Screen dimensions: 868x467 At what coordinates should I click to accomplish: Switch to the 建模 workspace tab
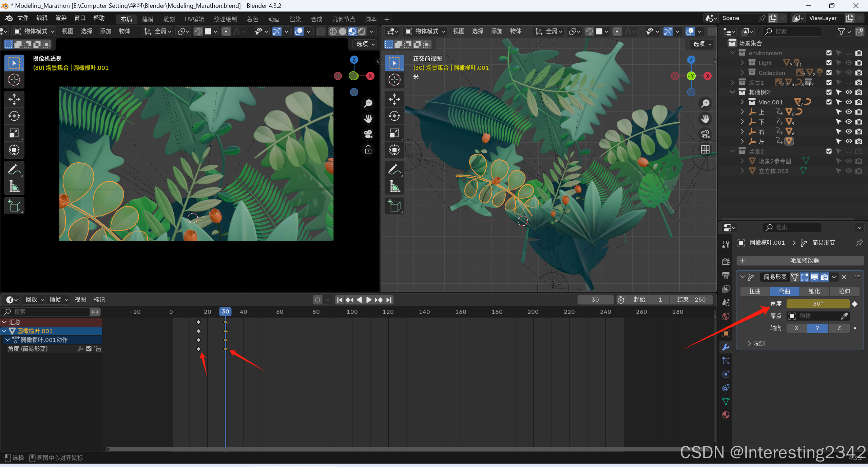click(x=148, y=19)
